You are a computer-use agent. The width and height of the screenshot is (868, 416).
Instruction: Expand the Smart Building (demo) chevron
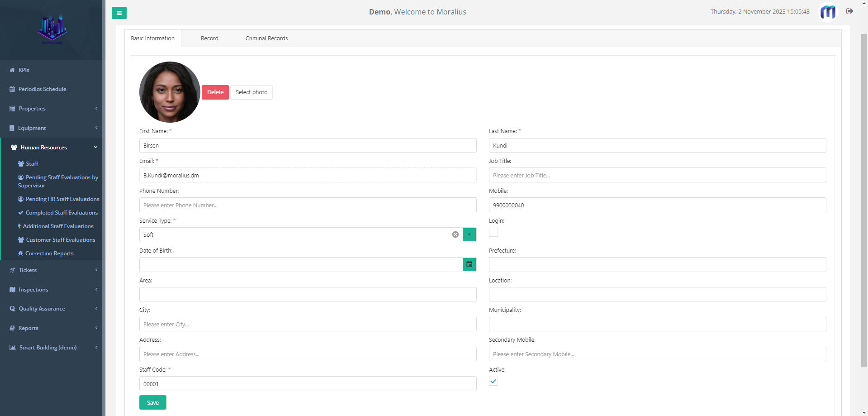[x=96, y=347]
